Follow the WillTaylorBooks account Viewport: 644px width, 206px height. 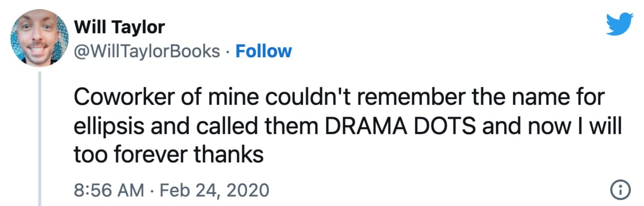[x=263, y=51]
